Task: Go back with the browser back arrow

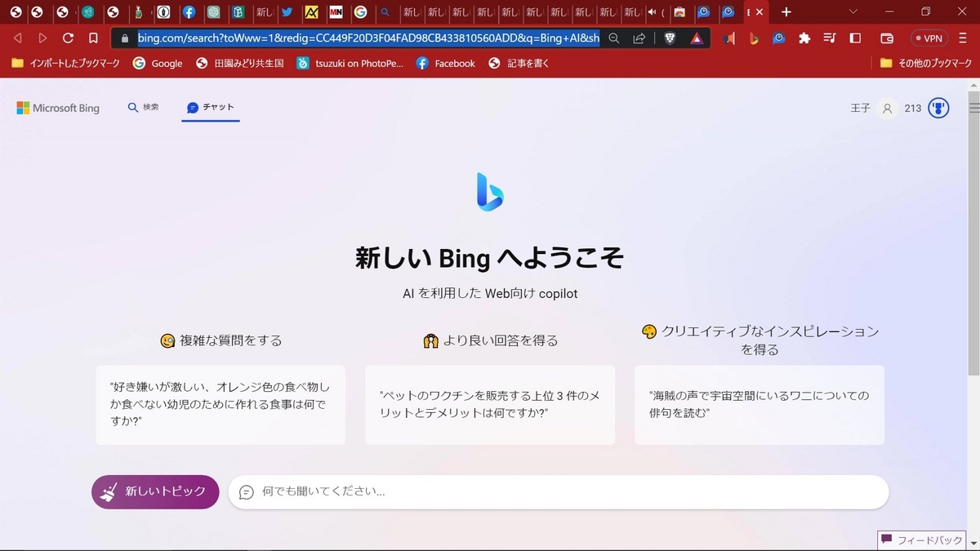Action: [17, 38]
